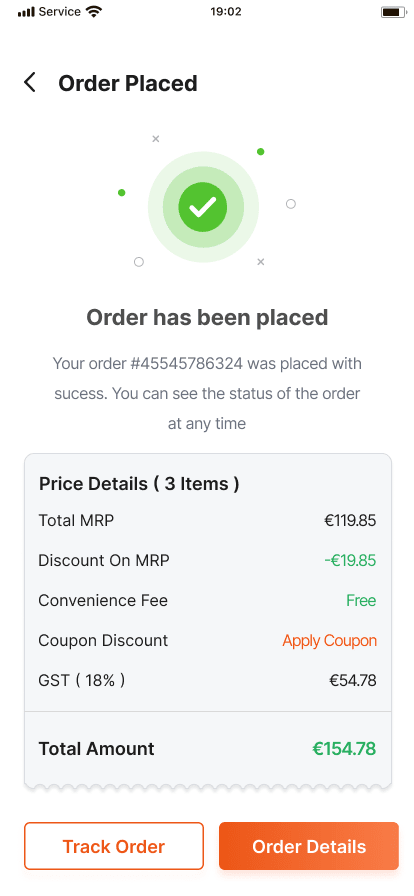Image resolution: width=414 pixels, height=896 pixels.
Task: Click the Convenience Fee Free label
Action: click(x=361, y=601)
